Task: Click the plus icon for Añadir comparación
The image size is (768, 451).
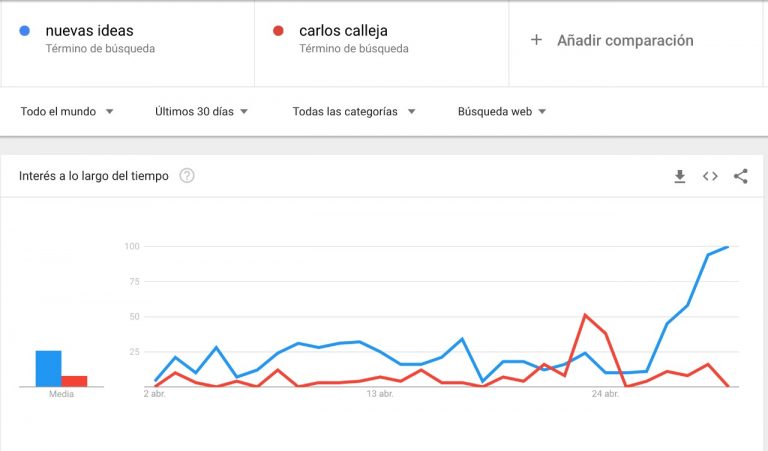Action: pos(536,40)
